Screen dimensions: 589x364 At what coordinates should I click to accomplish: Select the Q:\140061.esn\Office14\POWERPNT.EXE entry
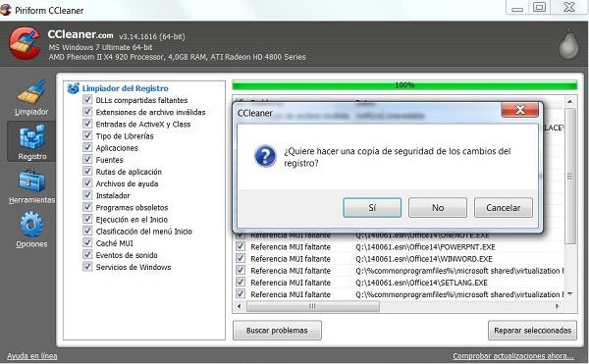(425, 247)
